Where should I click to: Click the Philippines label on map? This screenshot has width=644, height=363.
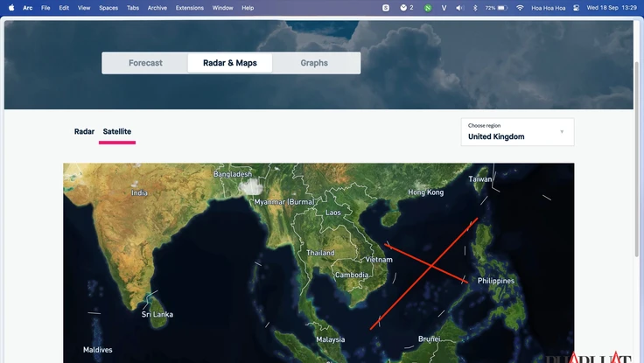coord(496,281)
